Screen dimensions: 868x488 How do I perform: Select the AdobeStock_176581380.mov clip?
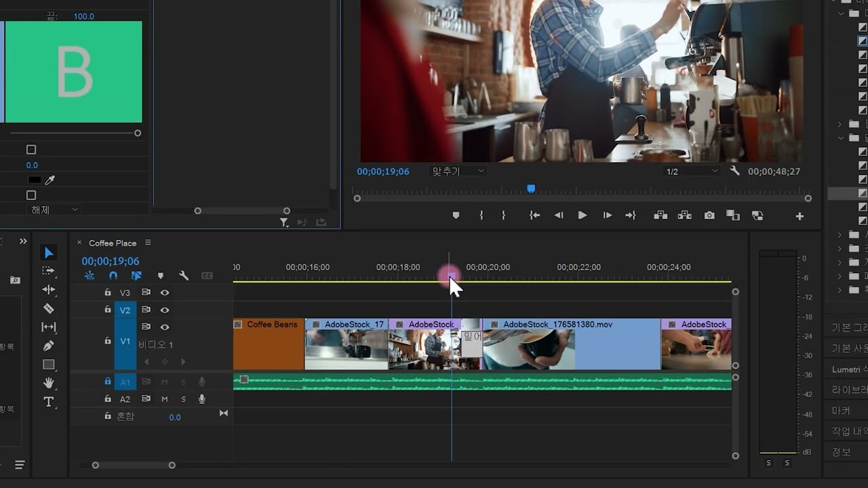571,344
